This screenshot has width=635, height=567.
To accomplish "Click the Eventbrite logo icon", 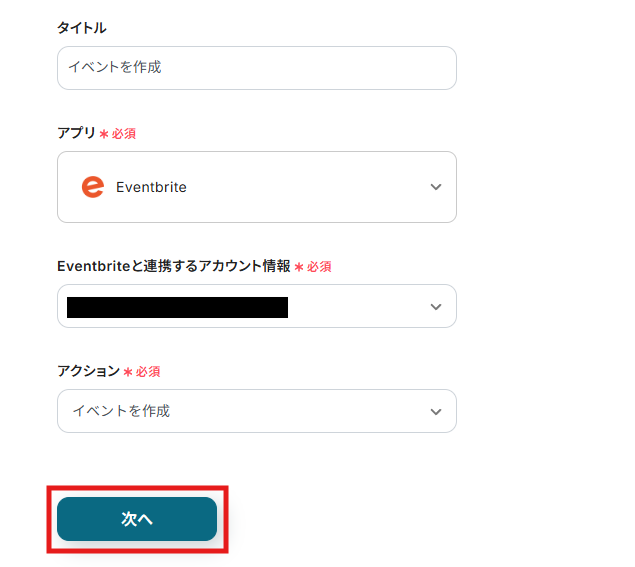I will (x=92, y=187).
